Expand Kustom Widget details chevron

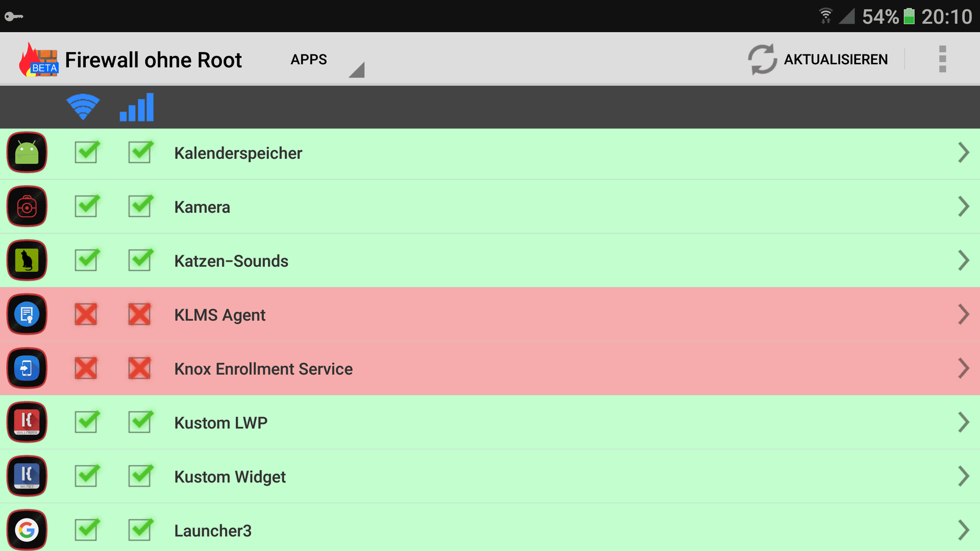[963, 477]
